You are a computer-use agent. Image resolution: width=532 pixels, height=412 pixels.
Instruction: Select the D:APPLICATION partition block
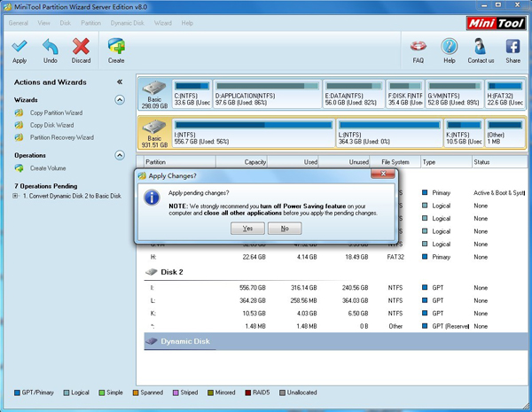[268, 94]
